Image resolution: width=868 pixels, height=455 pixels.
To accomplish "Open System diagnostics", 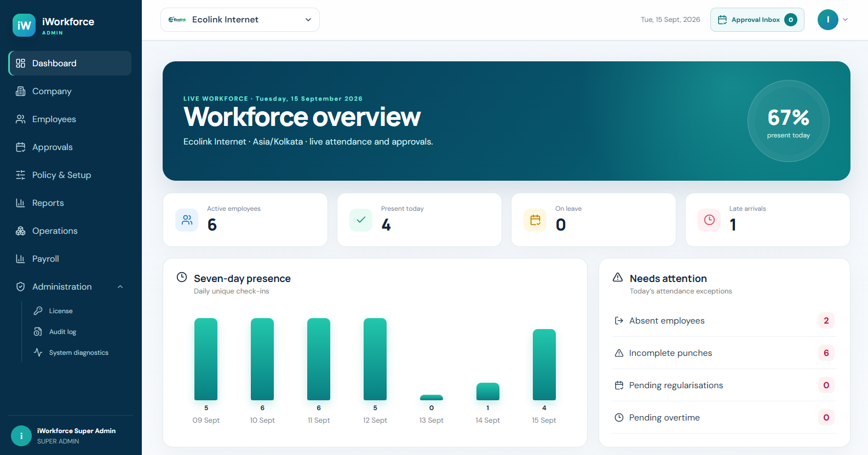I will coord(79,352).
